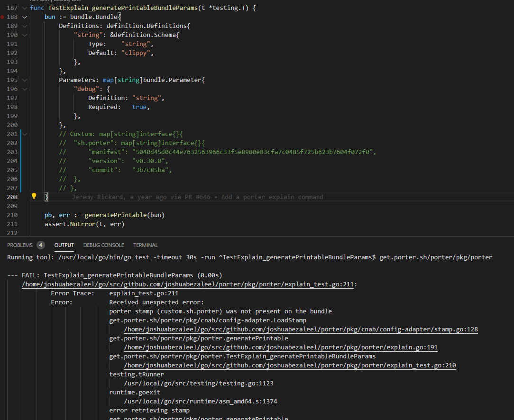This screenshot has width=514, height=420.
Task: Fold the Definitions block at line 189
Action: pyautogui.click(x=25, y=26)
